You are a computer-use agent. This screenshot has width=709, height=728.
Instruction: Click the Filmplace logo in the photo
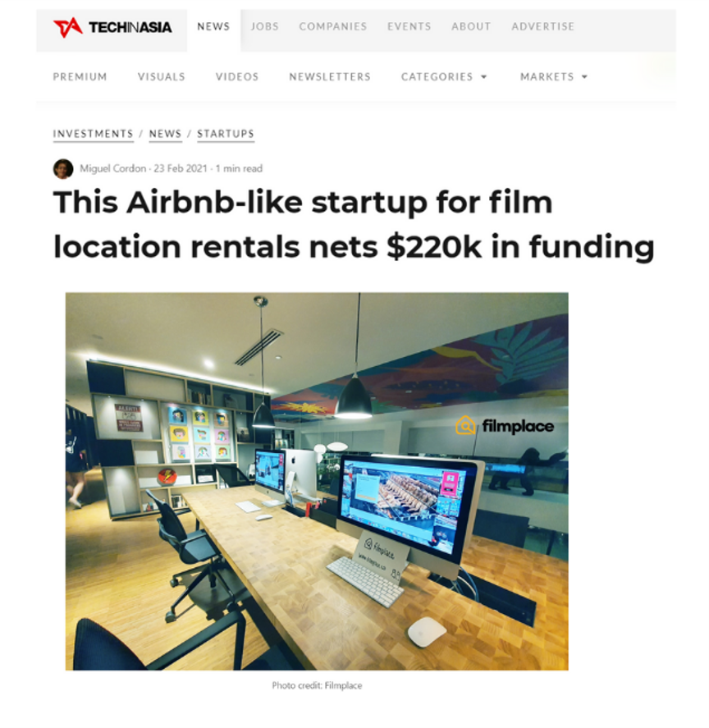point(504,426)
